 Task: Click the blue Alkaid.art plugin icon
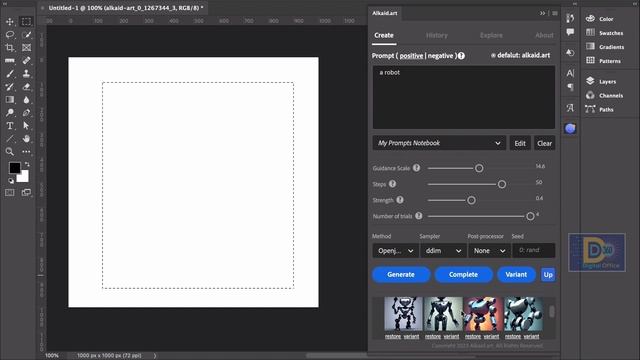pos(570,129)
